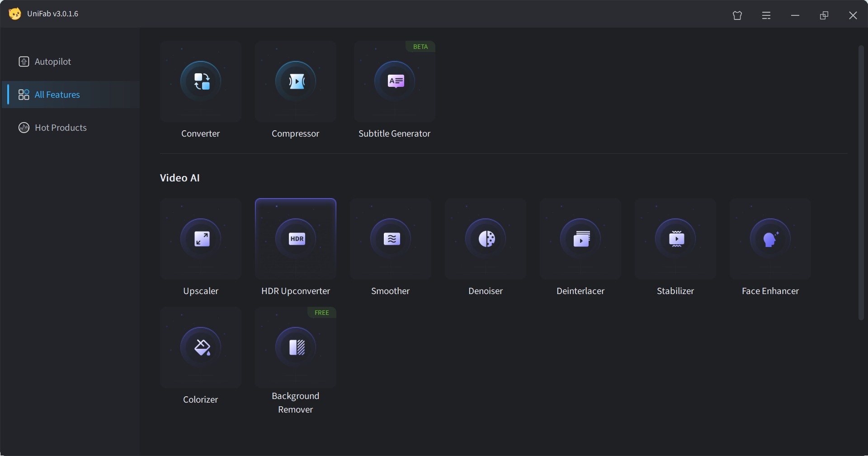Image resolution: width=868 pixels, height=456 pixels.
Task: Open the Upscaler feature icon
Action: pos(201,239)
